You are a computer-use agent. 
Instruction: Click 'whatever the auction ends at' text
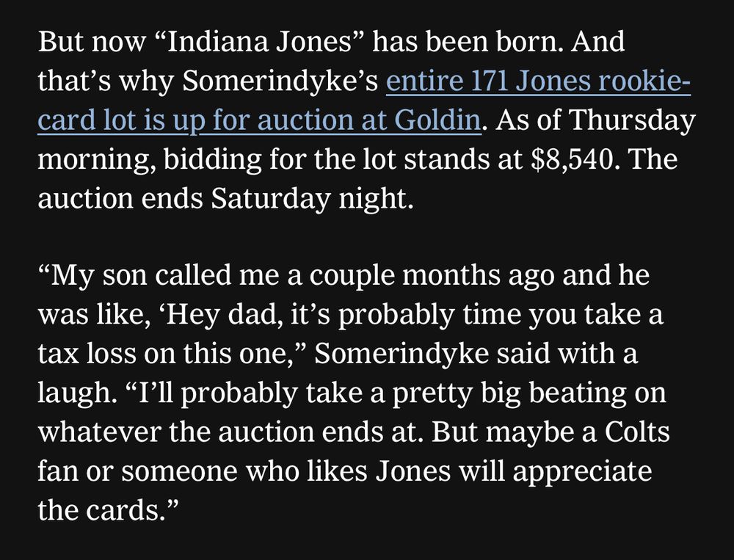(228, 432)
